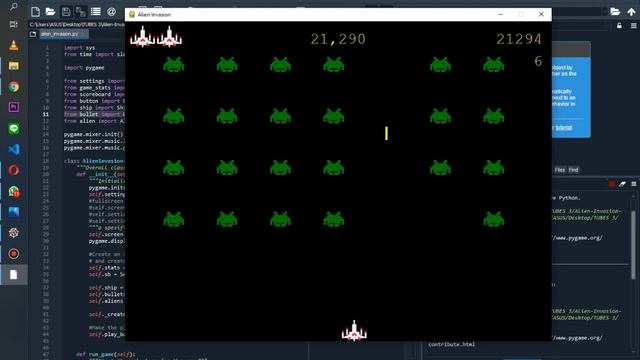Click the Save All icon in toolbar

(80, 12)
